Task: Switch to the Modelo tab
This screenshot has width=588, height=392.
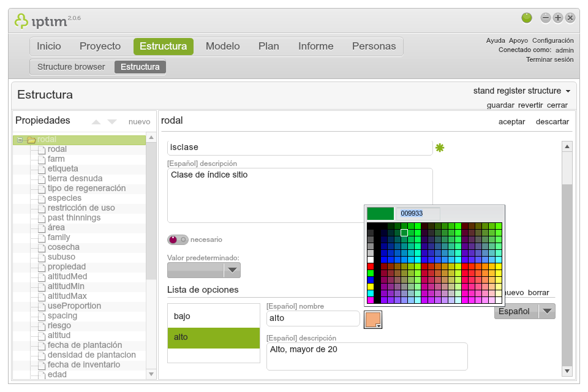Action: (x=223, y=46)
